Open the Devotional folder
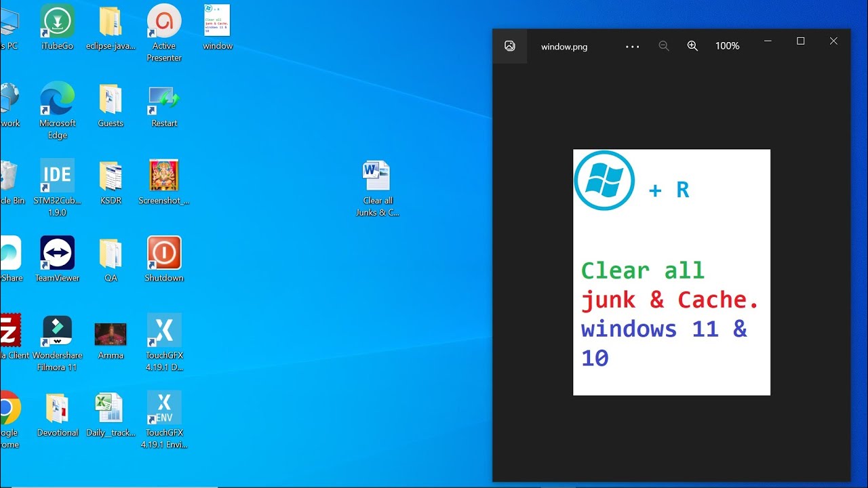Screen dimensions: 868x488 58,413
